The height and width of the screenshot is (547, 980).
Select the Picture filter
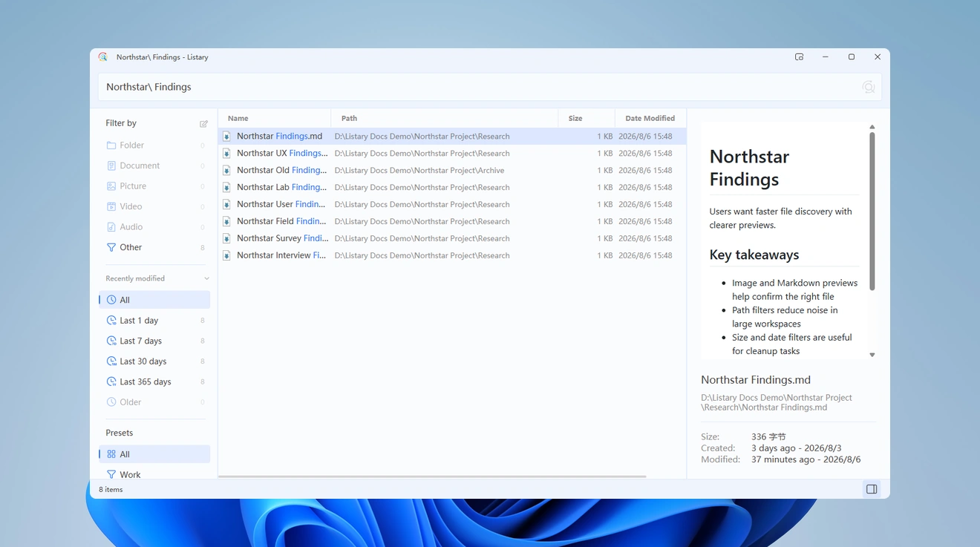[x=154, y=186]
